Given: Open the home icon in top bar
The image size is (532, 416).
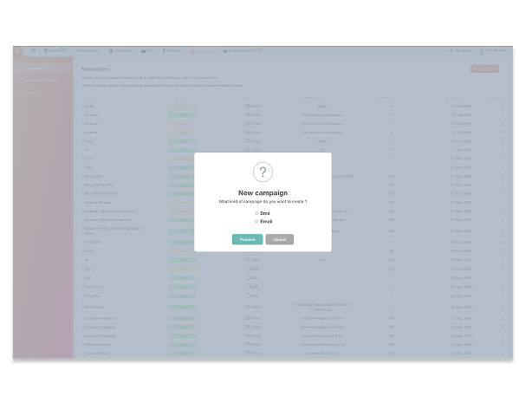Looking at the screenshot, I should pyautogui.click(x=33, y=50).
